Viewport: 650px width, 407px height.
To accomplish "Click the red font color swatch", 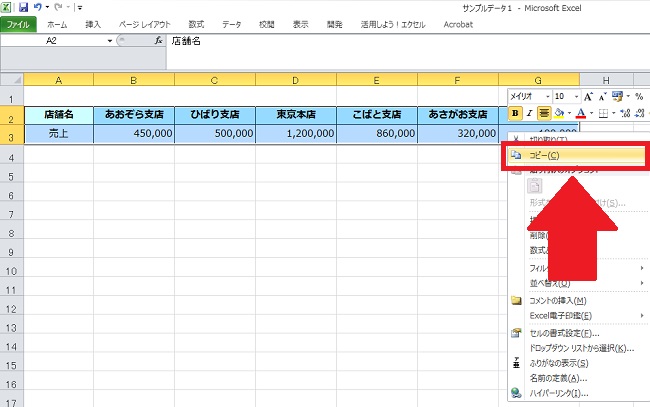I will point(580,114).
